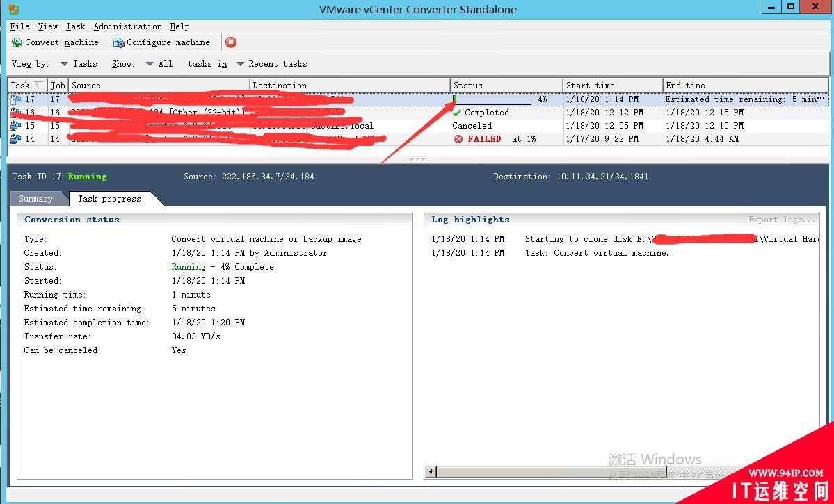This screenshot has width=834, height=504.
Task: Select the Task progress tab
Action: [x=110, y=199]
